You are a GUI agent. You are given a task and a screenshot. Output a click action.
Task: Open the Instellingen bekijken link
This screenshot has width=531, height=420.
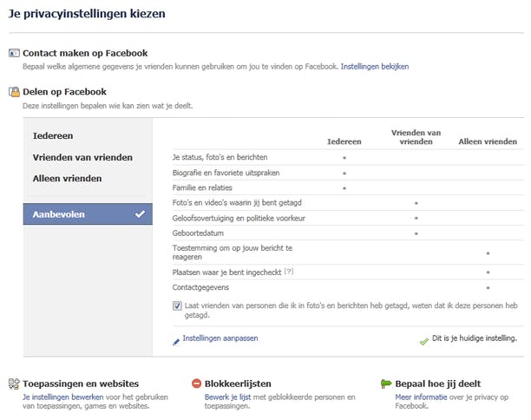pos(374,66)
